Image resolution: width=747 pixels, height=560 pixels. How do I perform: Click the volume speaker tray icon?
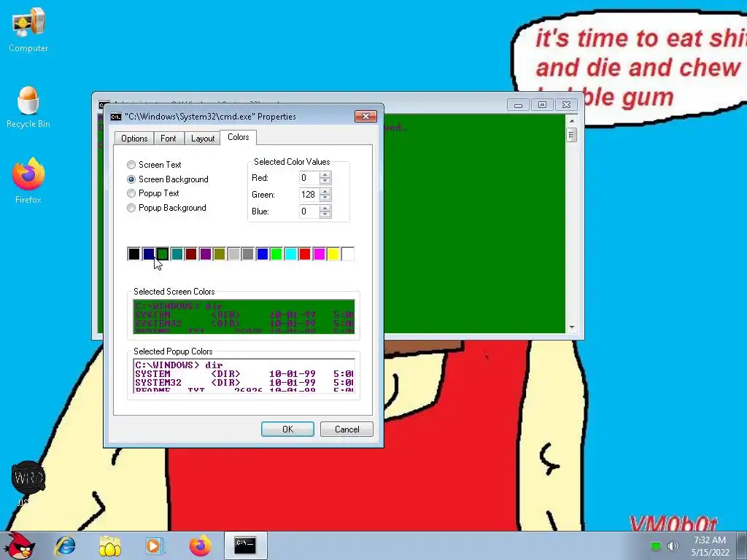673,545
